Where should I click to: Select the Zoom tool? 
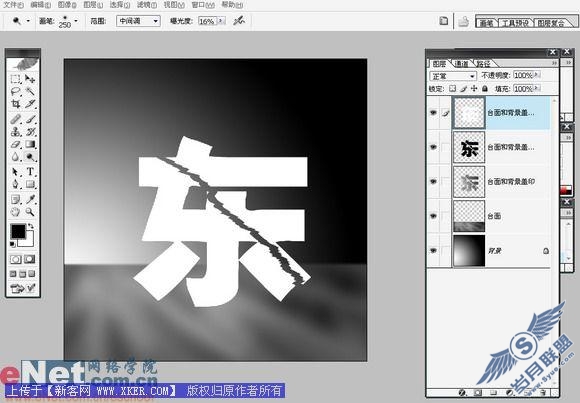click(x=30, y=212)
